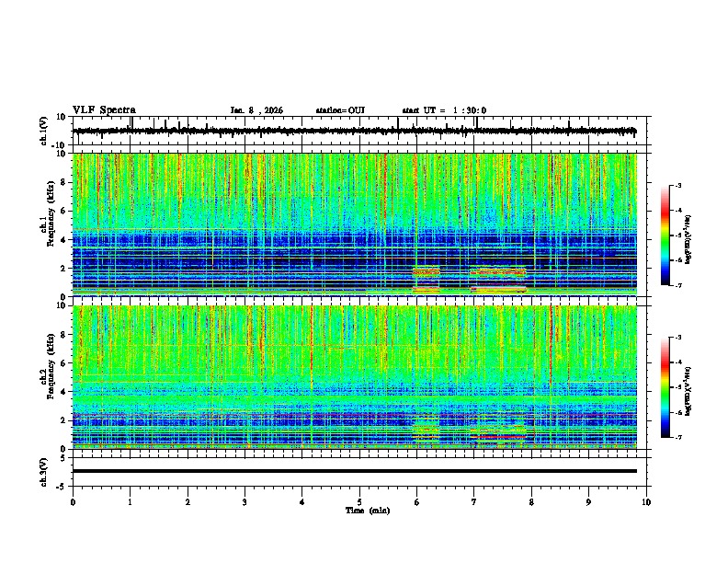
Task: Click time axis tick label "0"
Action: pos(73,502)
